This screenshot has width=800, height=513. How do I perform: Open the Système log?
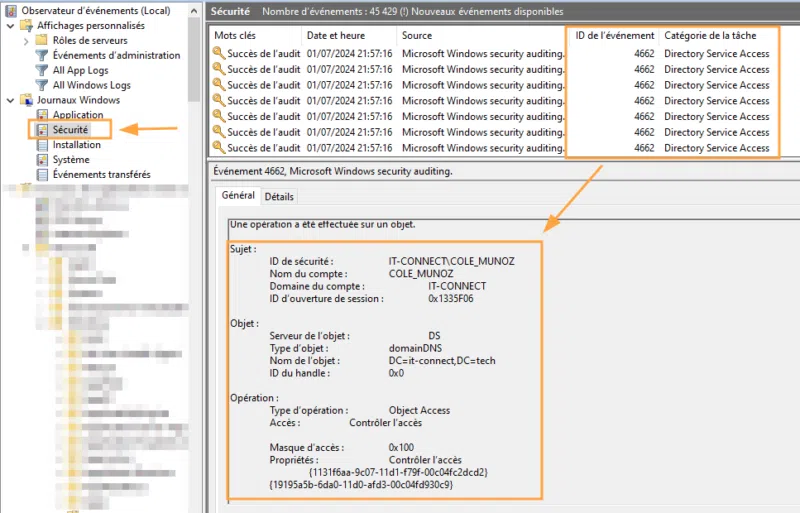pyautogui.click(x=70, y=160)
